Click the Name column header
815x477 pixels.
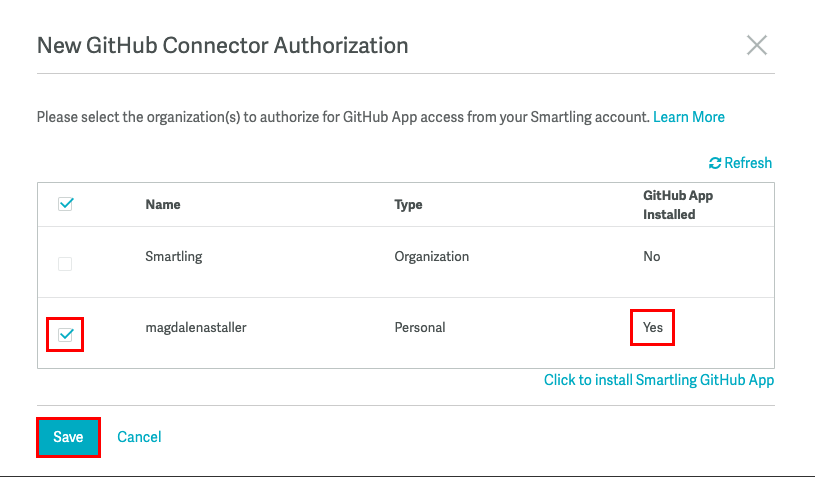point(162,204)
